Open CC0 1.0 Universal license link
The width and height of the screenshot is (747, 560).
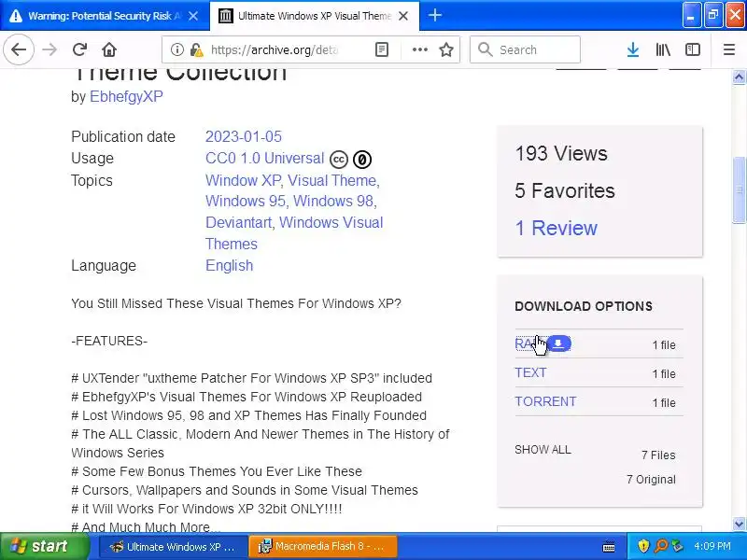coord(264,158)
